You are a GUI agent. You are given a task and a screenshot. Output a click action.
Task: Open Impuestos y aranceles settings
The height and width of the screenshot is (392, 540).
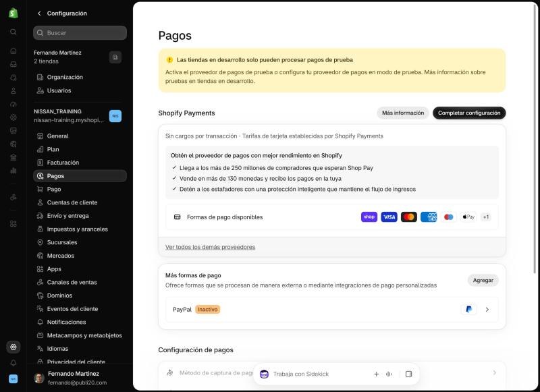(x=80, y=229)
